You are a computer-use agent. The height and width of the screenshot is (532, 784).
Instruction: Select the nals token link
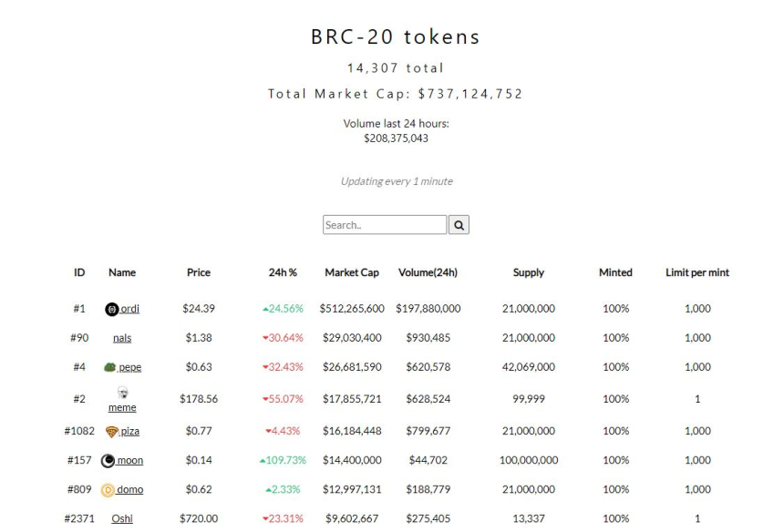coord(121,337)
